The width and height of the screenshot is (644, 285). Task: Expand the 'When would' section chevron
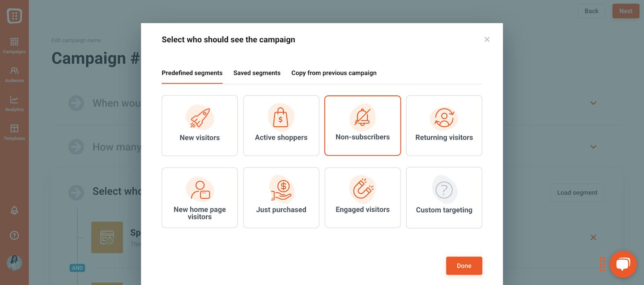pos(593,103)
